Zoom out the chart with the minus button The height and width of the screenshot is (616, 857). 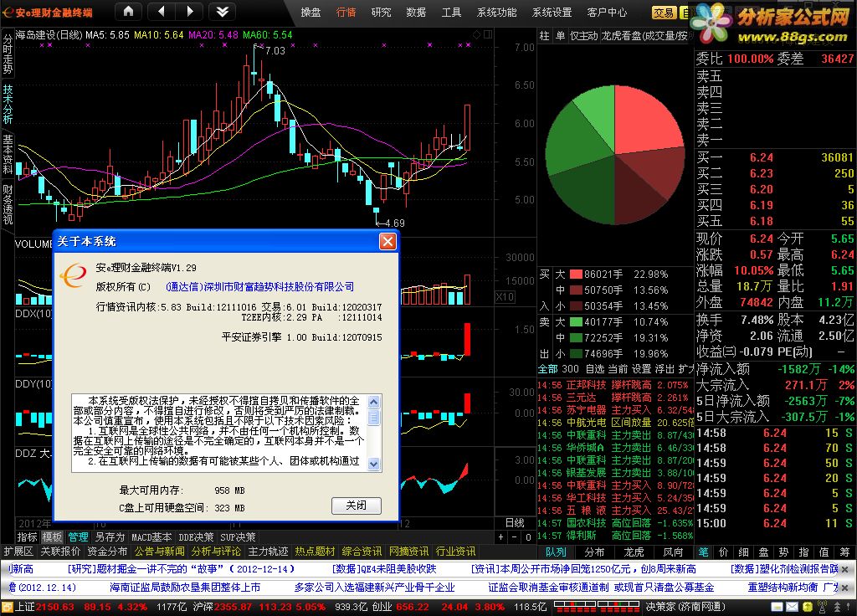coord(515,537)
